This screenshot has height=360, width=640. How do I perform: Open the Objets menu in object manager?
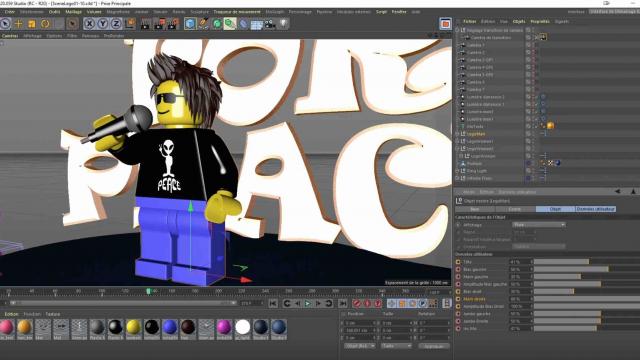[519, 21]
